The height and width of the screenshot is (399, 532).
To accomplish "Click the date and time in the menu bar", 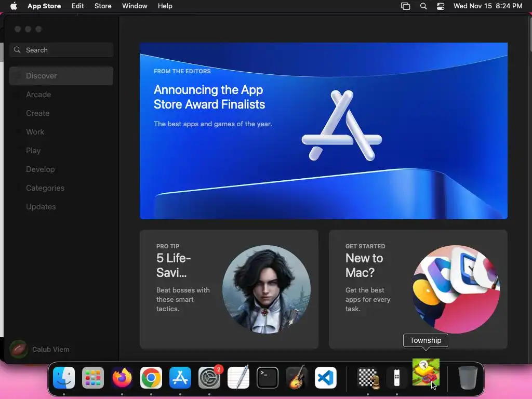I will coord(487,6).
